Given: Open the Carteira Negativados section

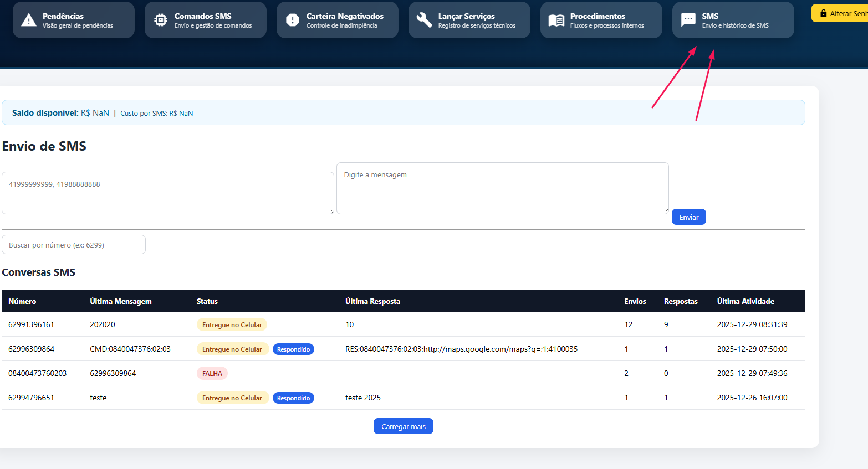Looking at the screenshot, I should (x=344, y=20).
